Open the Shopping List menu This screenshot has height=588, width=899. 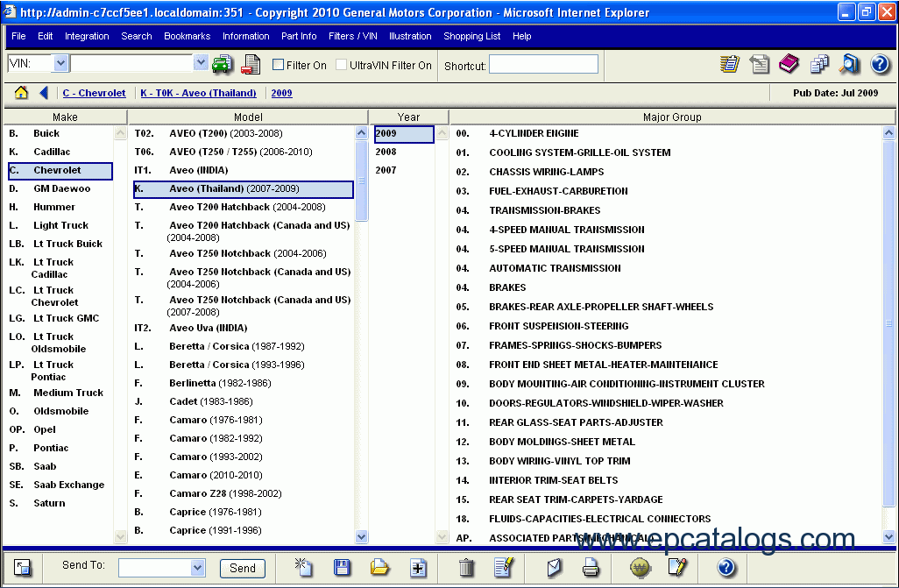tap(472, 36)
